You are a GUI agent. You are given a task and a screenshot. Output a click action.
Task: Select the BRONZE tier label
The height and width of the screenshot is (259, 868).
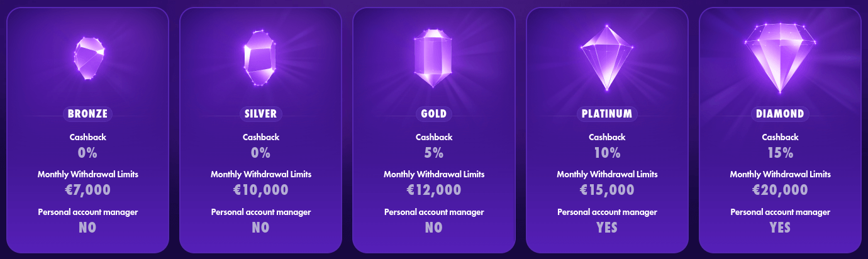[88, 114]
